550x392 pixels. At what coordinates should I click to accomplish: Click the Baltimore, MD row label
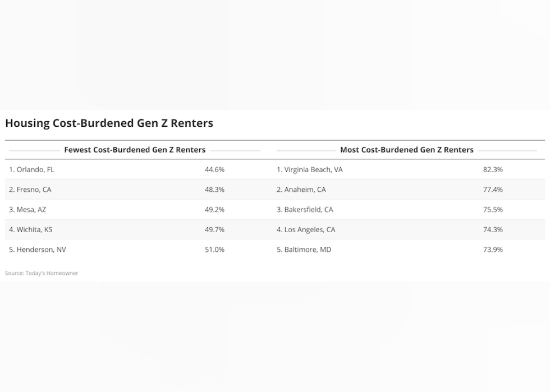(x=304, y=250)
